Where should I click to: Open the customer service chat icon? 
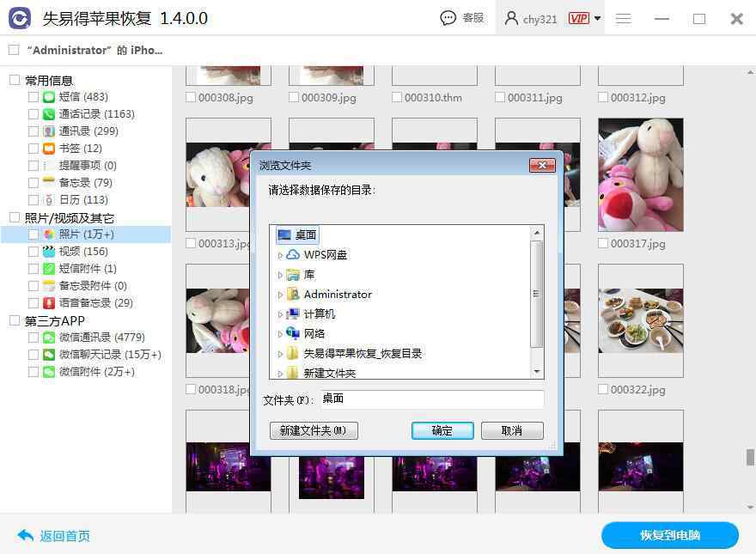point(448,18)
